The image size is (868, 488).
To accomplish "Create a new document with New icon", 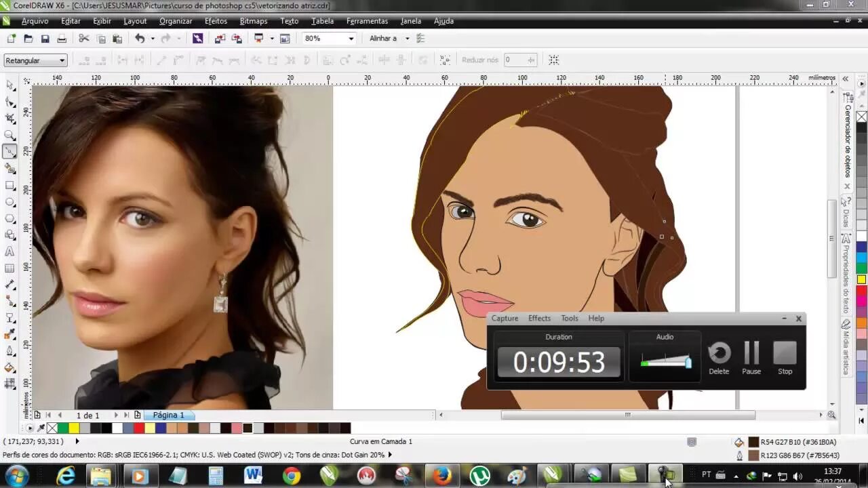I will click(x=12, y=39).
